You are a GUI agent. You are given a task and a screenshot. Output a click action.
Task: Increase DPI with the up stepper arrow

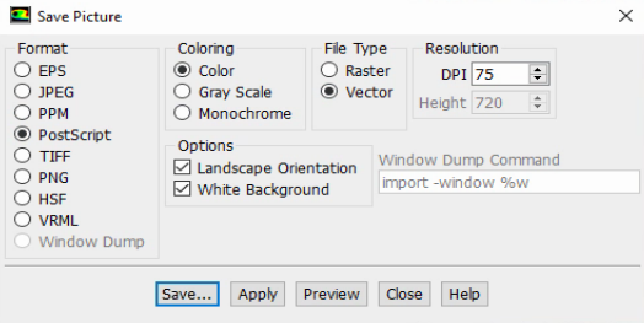[x=537, y=69]
